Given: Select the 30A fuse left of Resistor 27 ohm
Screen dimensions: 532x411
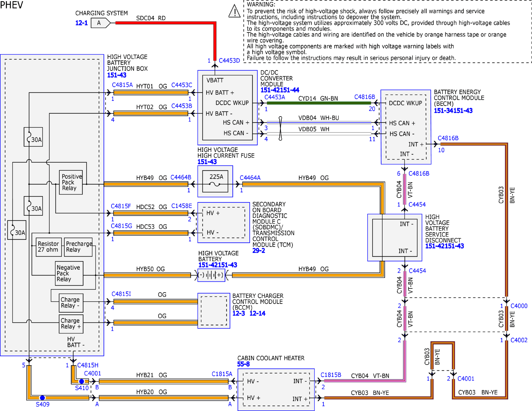Looking at the screenshot, I should pos(17,230).
